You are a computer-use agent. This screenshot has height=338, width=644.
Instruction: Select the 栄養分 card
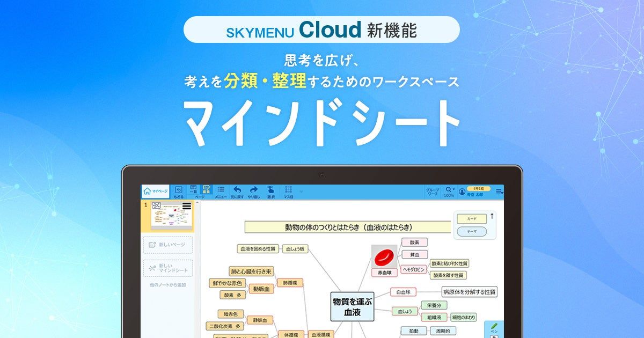[x=434, y=305]
